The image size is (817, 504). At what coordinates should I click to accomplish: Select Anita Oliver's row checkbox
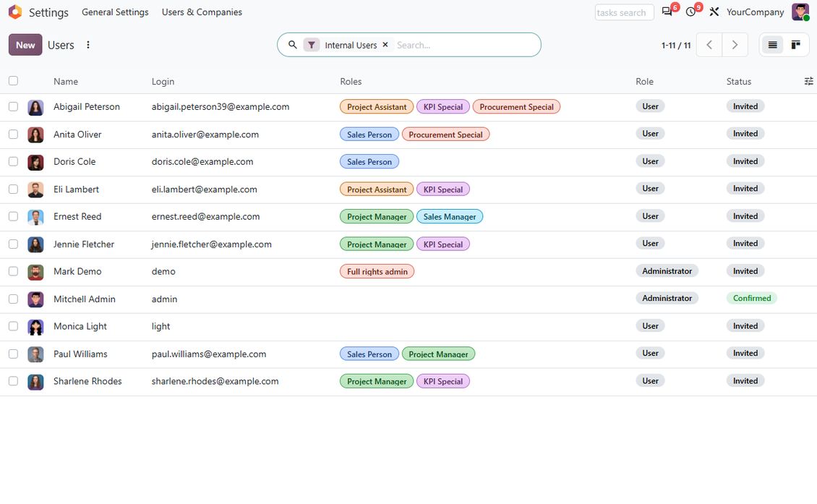coord(13,134)
